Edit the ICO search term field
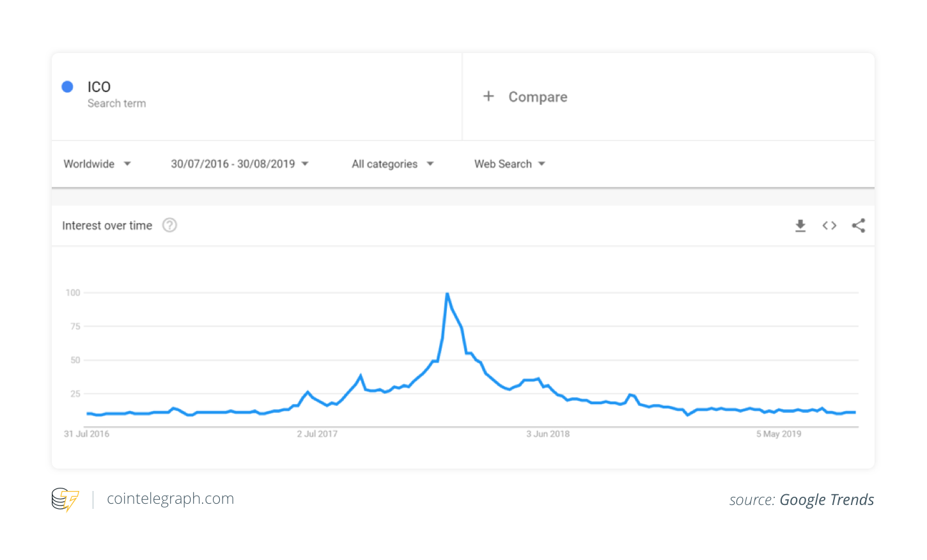The width and height of the screenshot is (927, 560). (256, 97)
